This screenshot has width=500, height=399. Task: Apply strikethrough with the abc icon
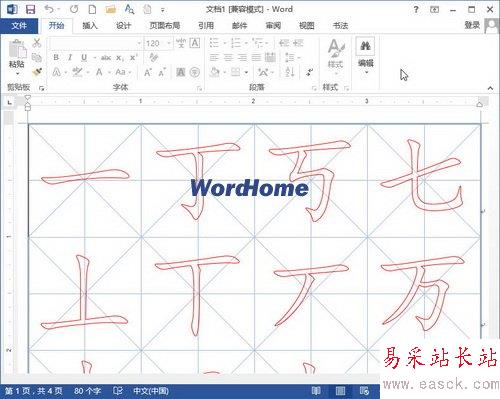coord(106,58)
